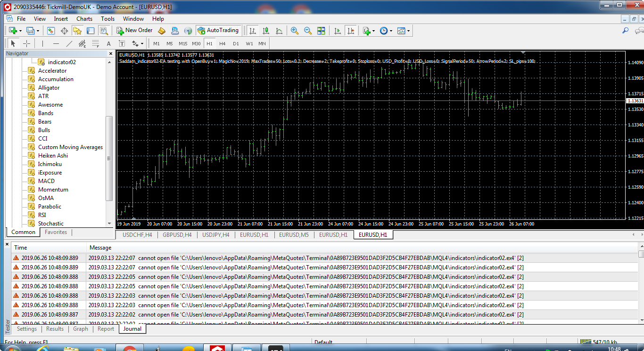Open the New Chart tool icon
644x351 pixels.
point(13,31)
